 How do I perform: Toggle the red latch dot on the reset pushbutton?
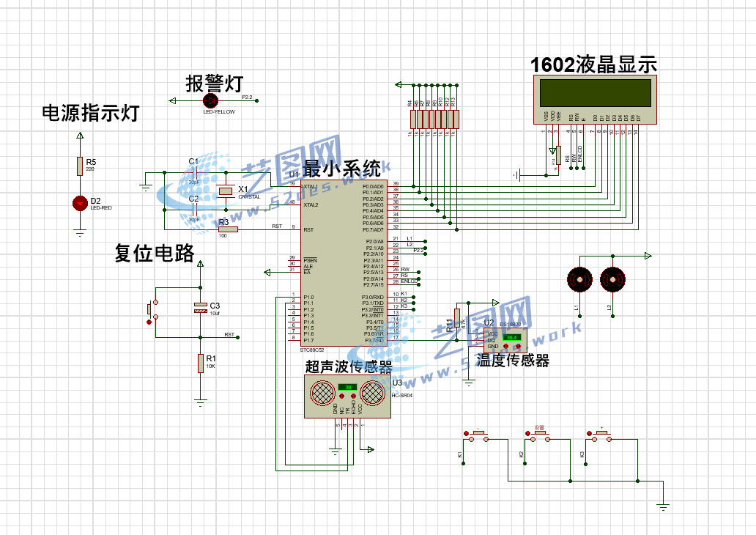click(x=149, y=322)
